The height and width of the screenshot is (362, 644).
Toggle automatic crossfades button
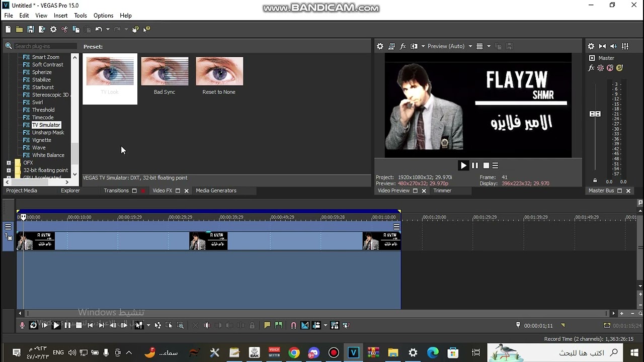pos(305,325)
